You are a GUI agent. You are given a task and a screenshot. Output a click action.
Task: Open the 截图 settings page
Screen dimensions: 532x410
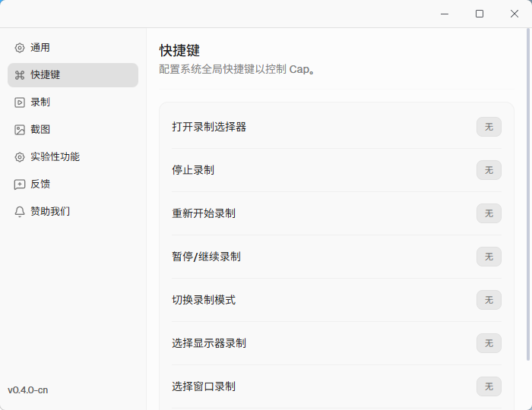coord(73,130)
